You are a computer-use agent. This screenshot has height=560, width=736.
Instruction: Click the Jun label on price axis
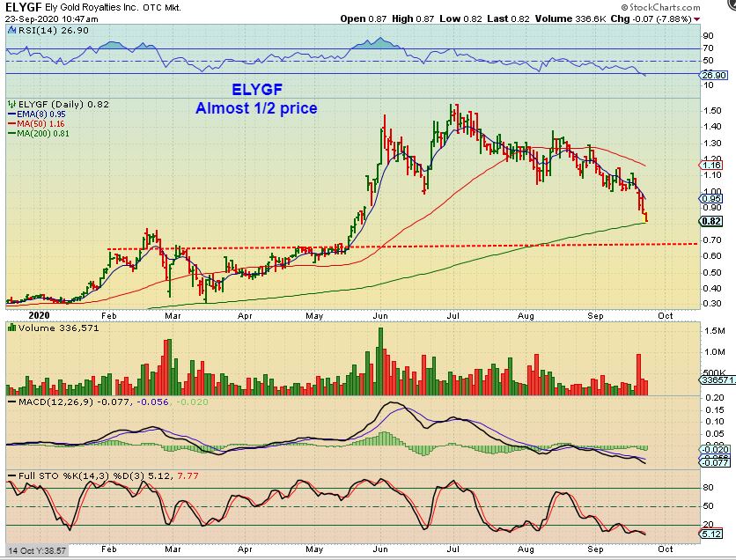point(380,315)
